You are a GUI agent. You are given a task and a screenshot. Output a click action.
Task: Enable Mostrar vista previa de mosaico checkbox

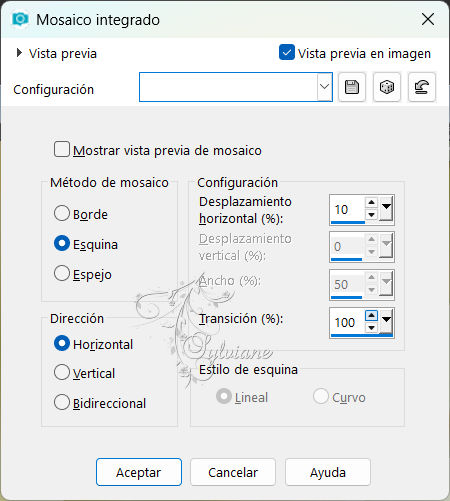pos(62,149)
